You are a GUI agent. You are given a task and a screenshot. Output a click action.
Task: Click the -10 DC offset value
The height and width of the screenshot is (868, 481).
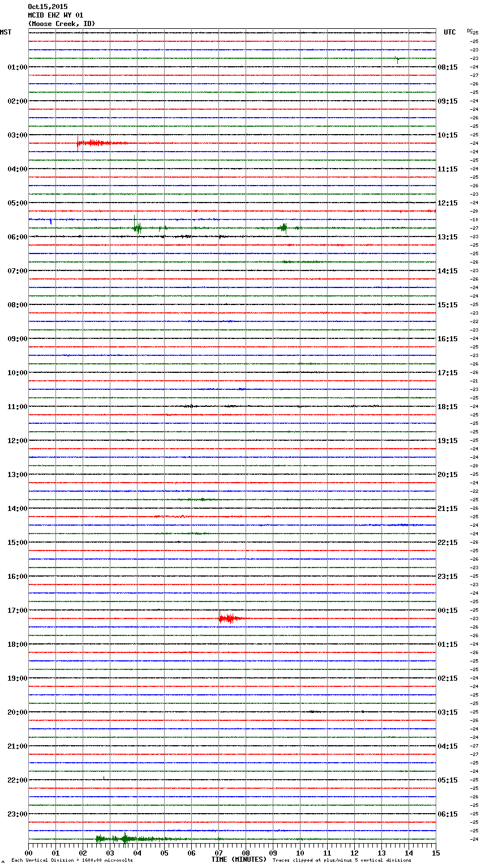click(474, 220)
